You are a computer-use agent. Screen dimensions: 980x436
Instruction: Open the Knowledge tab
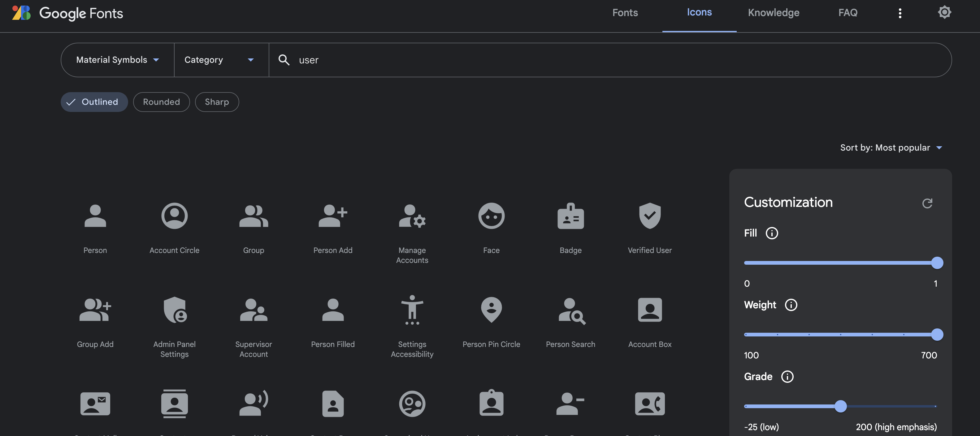pos(774,13)
